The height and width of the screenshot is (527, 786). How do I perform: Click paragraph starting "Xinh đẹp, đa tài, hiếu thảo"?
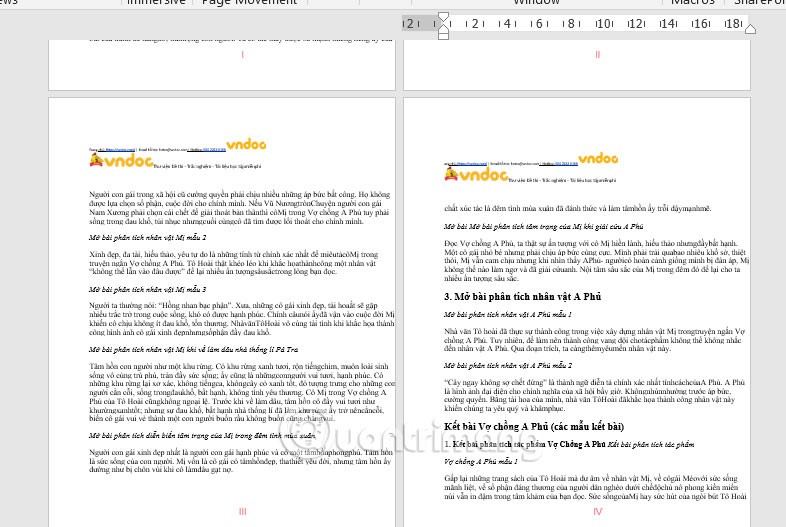[234, 263]
